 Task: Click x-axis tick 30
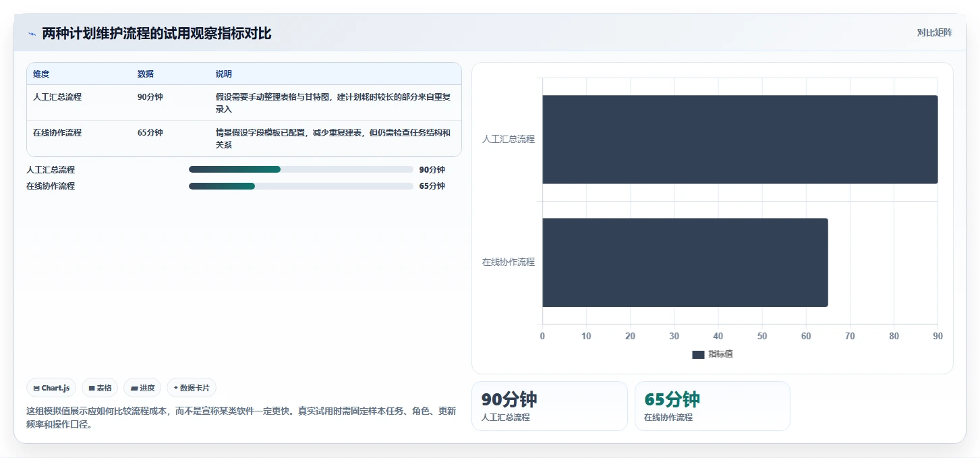tap(674, 336)
